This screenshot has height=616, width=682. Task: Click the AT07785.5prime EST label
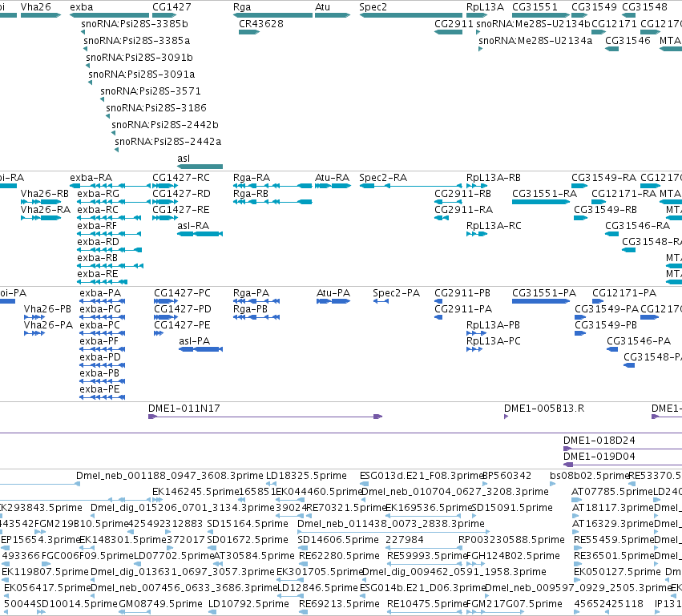point(612,492)
